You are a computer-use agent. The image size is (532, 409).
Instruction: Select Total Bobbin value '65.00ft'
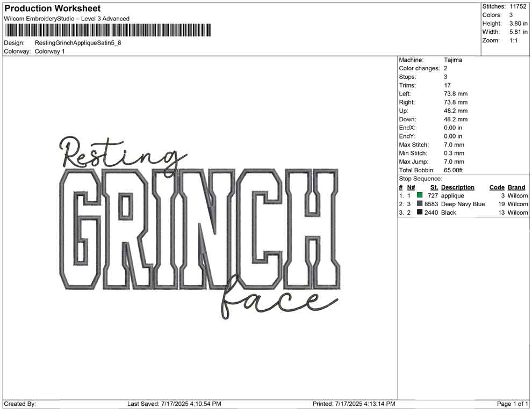(x=454, y=170)
